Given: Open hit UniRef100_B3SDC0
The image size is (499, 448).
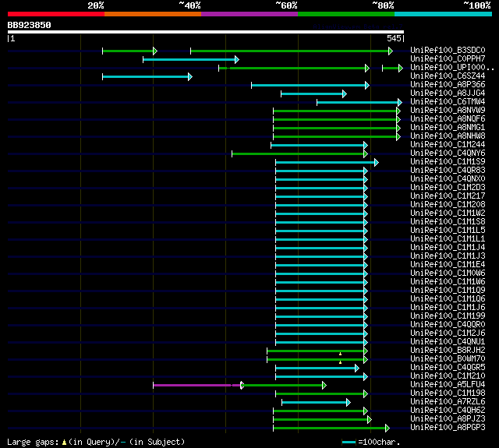Looking at the screenshot, I should 448,50.
